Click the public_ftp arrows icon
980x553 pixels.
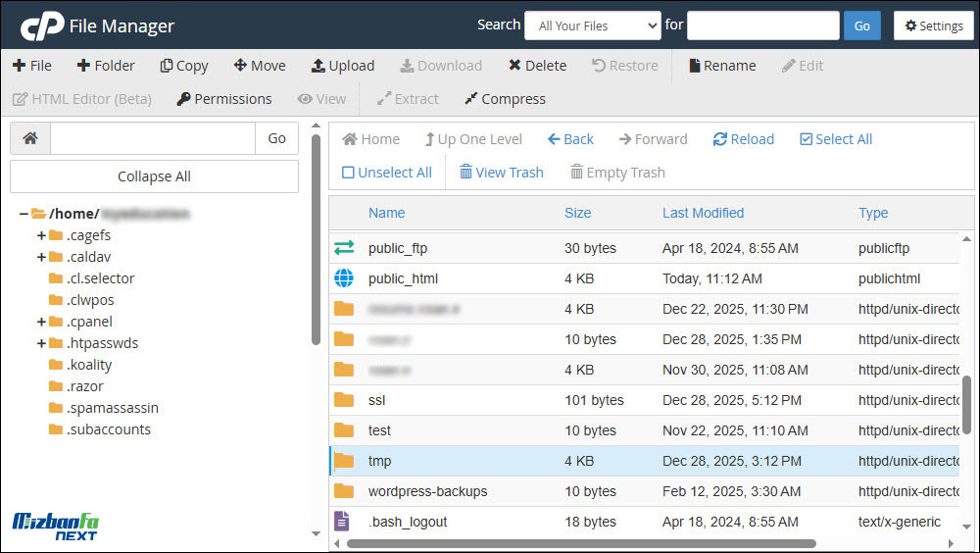(x=344, y=248)
